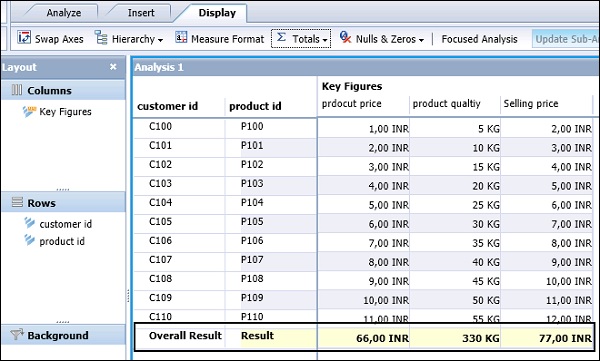
Task: Click the Measure Format icon
Action: click(x=181, y=37)
